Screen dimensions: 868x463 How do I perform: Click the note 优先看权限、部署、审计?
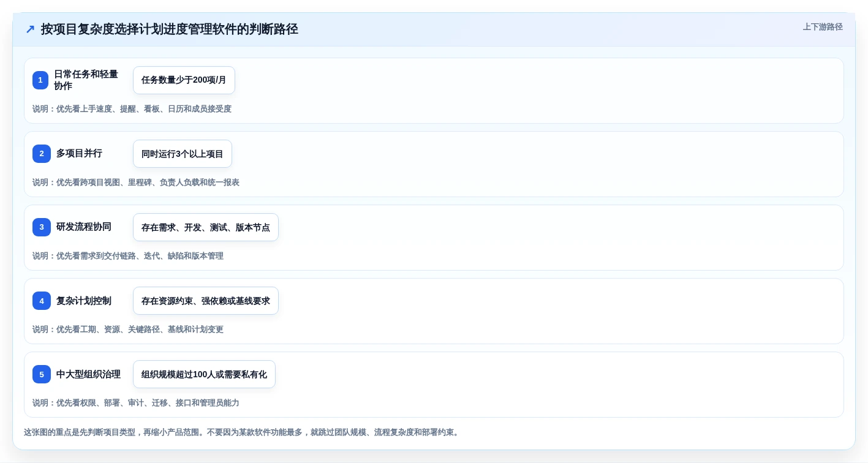(136, 403)
